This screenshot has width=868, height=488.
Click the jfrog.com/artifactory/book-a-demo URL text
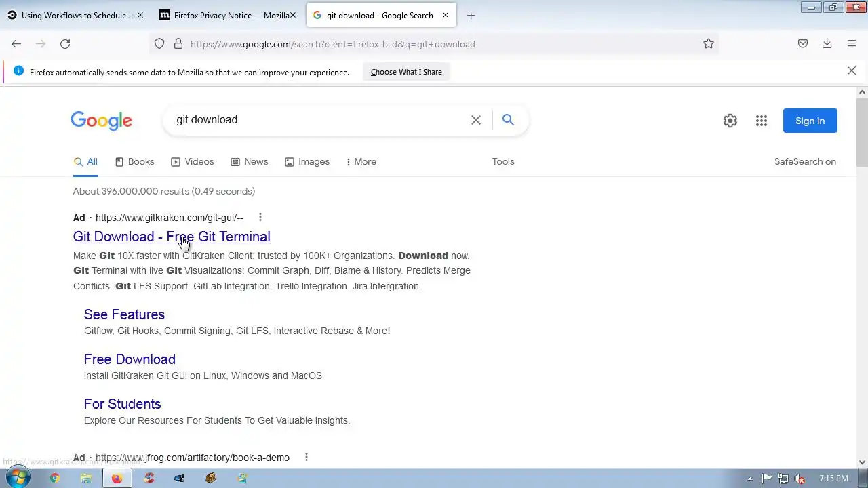tap(193, 457)
